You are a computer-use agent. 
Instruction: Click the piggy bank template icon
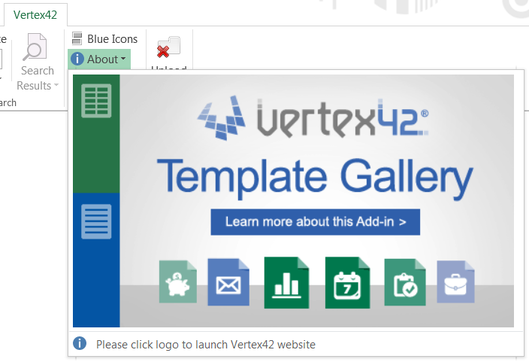178,282
